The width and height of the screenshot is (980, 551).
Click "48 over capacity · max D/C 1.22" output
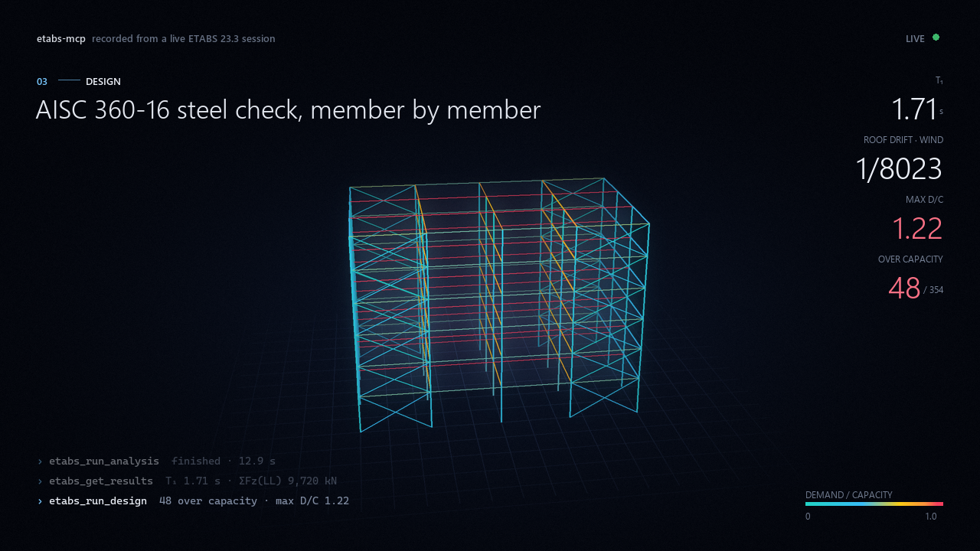tap(254, 501)
